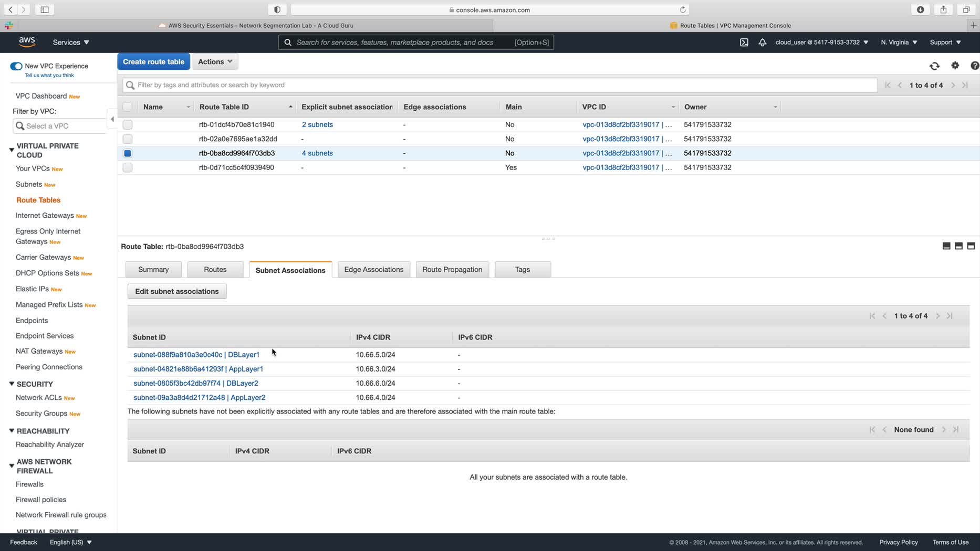Open the N. Virginia region selector
Image resolution: width=980 pixels, height=551 pixels.
[x=899, y=43]
